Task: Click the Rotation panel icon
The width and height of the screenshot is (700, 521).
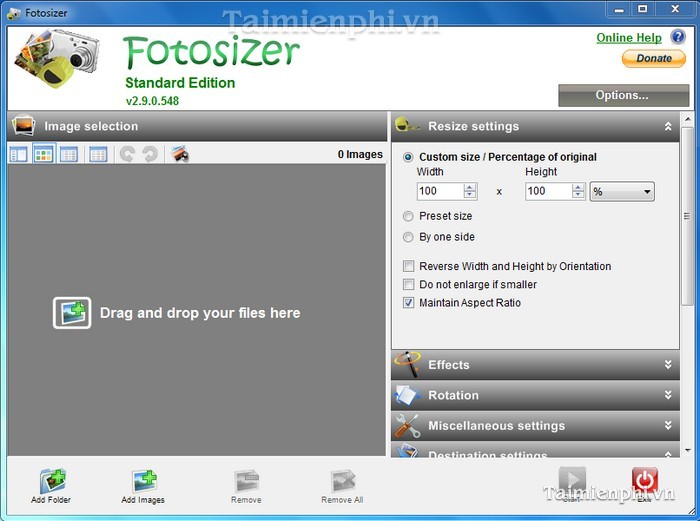Action: [407, 395]
